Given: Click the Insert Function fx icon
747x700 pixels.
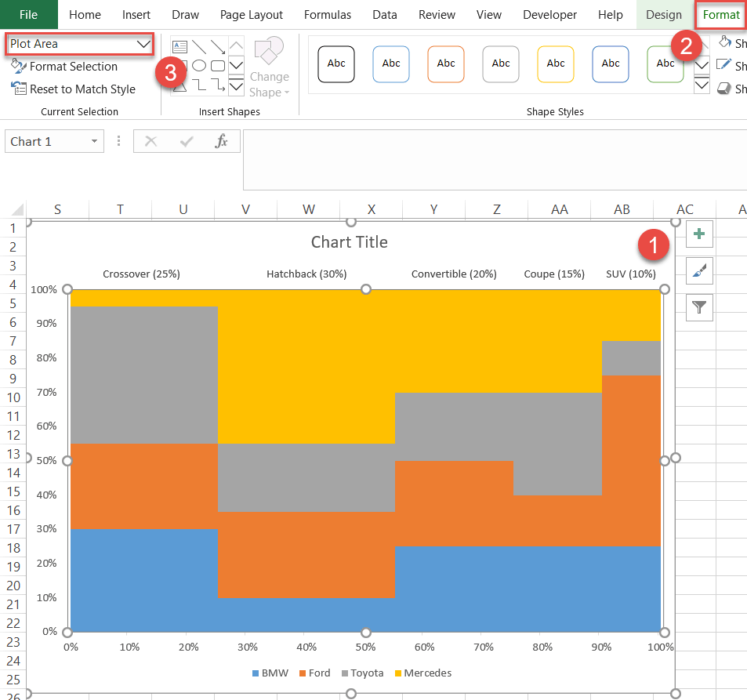Looking at the screenshot, I should (x=222, y=141).
